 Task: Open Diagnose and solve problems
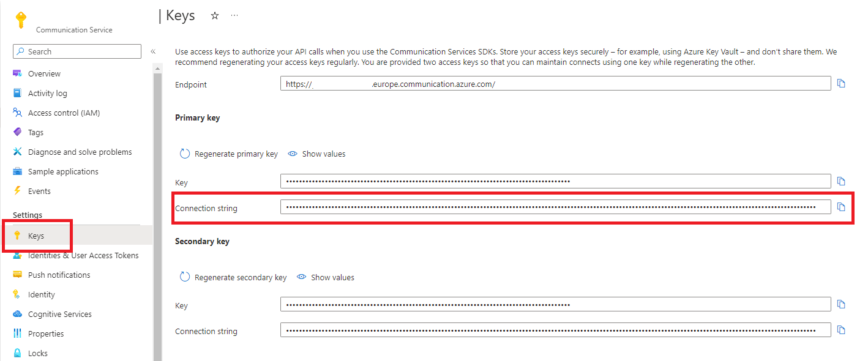80,152
